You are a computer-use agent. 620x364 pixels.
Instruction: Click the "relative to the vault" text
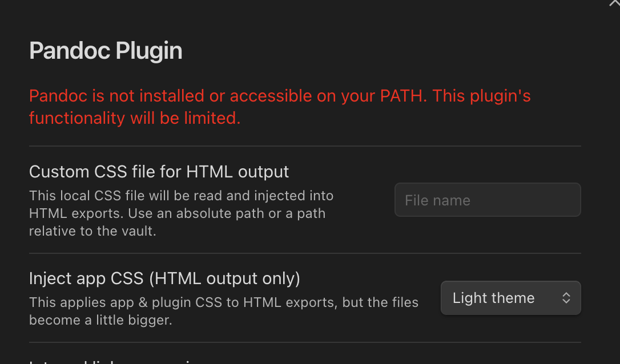(92, 232)
